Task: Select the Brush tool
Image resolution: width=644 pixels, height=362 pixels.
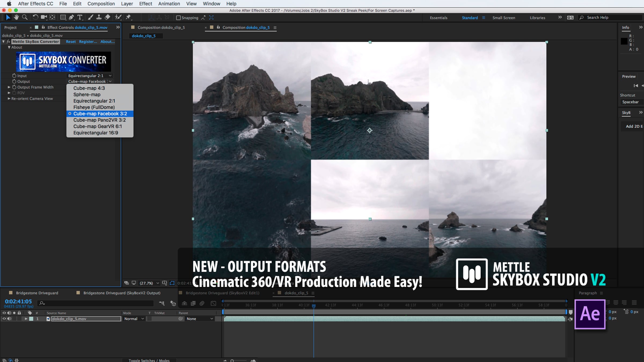Action: pyautogui.click(x=90, y=17)
